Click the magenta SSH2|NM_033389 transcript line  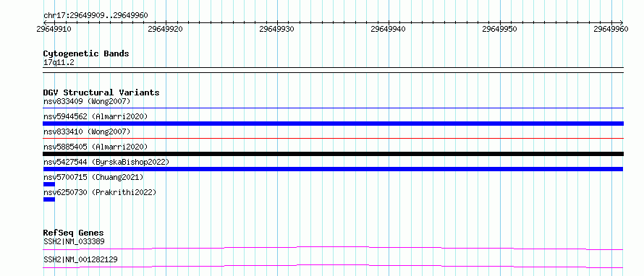tap(333, 248)
